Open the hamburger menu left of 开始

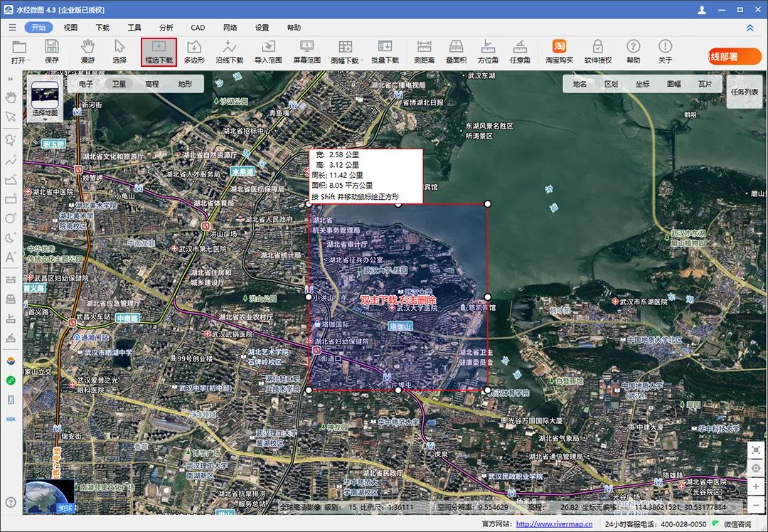click(x=12, y=28)
